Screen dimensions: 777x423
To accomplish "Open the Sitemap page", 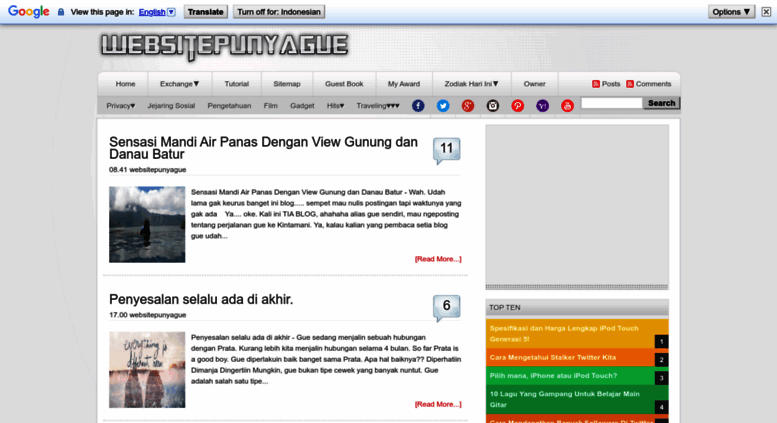I will click(287, 84).
